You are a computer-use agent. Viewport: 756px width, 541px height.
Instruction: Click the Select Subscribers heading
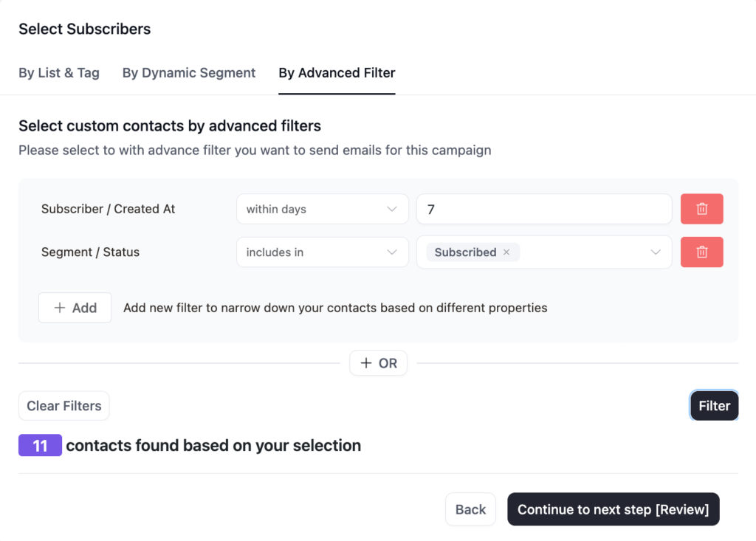coord(84,29)
